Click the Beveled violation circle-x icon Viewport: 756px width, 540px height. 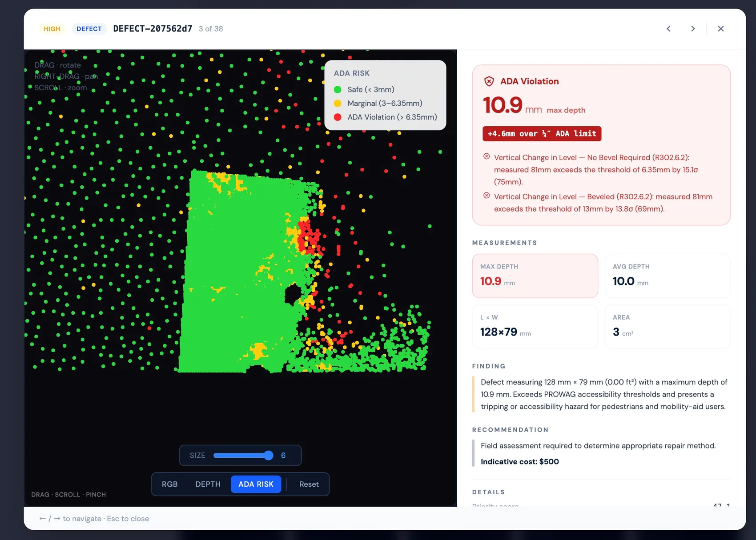(x=487, y=196)
